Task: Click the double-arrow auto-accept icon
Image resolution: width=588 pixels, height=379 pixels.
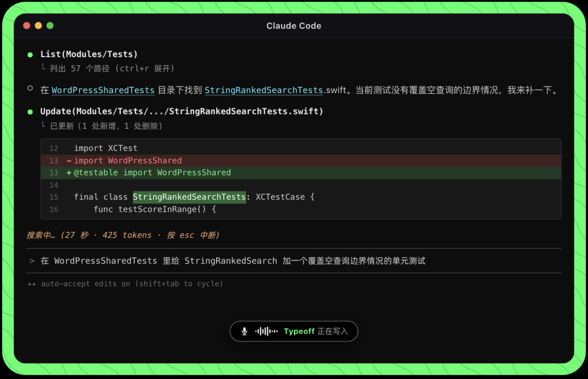Action: (x=32, y=284)
